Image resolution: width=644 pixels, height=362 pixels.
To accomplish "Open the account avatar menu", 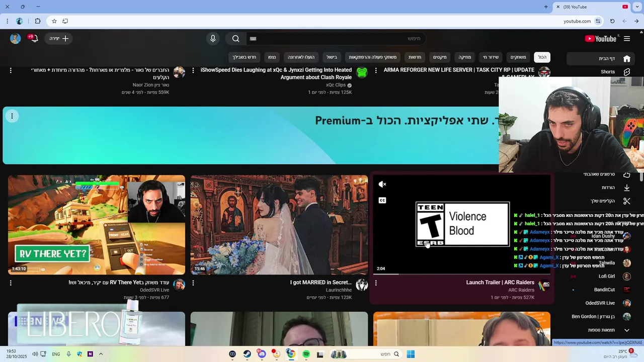I will 15,39.
